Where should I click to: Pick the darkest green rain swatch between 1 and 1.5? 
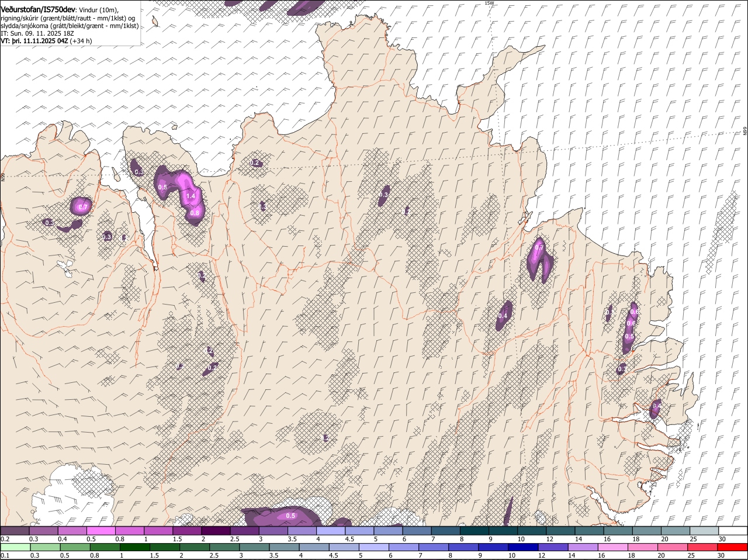point(136,547)
